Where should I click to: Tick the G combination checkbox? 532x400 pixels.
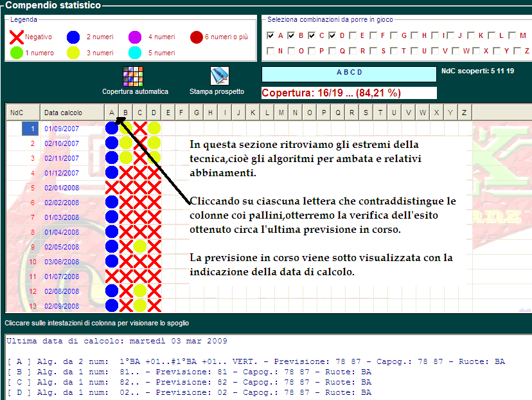pos(394,35)
